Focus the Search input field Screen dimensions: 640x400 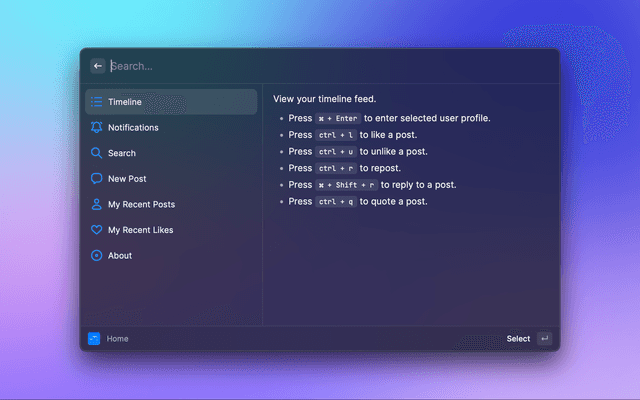coord(331,66)
